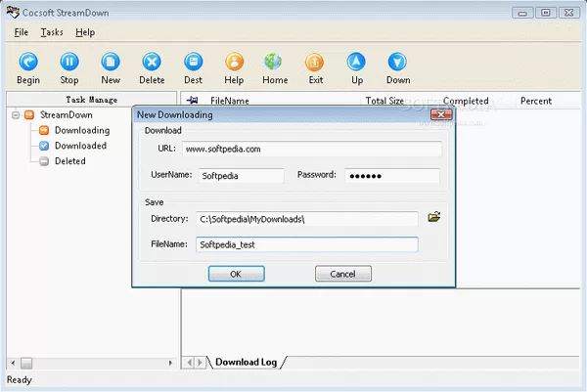Click log tab scroll left arrow
The height and width of the screenshot is (392, 587).
pos(190,363)
